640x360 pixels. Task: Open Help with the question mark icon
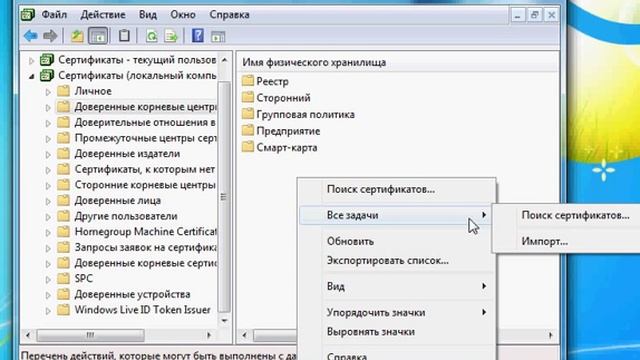[x=198, y=36]
